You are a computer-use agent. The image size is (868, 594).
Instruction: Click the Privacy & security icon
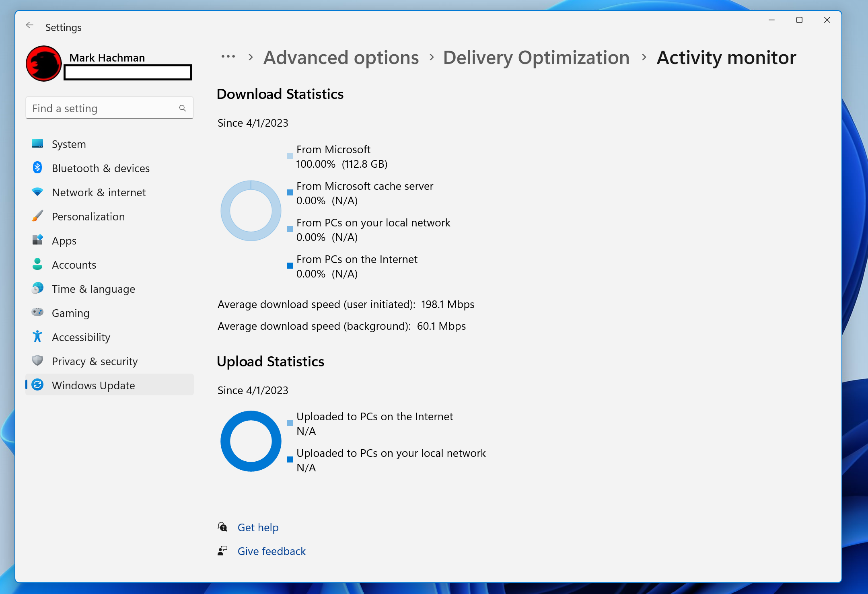(37, 361)
